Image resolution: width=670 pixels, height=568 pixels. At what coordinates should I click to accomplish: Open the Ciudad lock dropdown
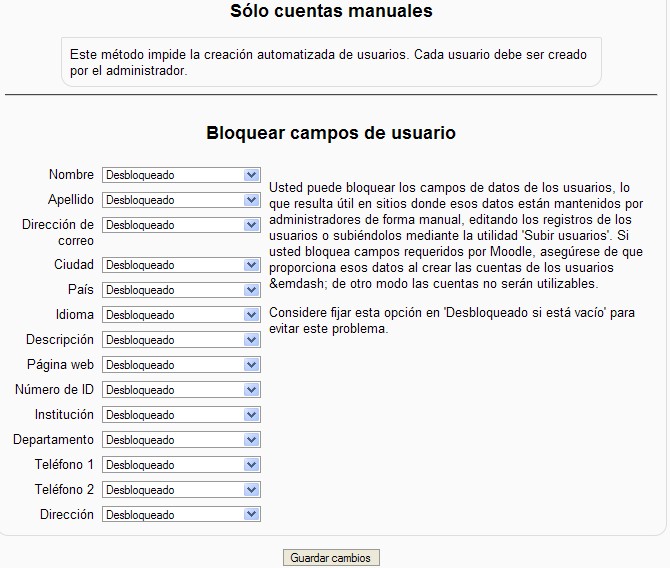[x=181, y=265]
